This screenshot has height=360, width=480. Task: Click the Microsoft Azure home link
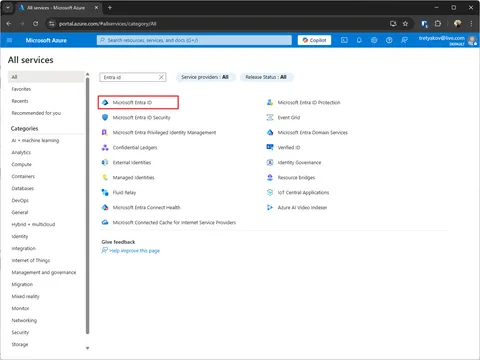pos(46,40)
